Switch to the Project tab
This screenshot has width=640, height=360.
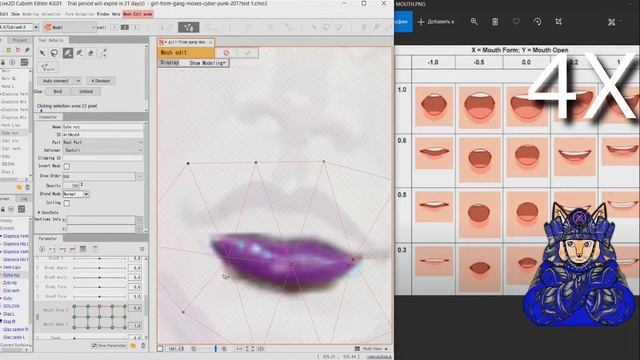click(x=19, y=40)
